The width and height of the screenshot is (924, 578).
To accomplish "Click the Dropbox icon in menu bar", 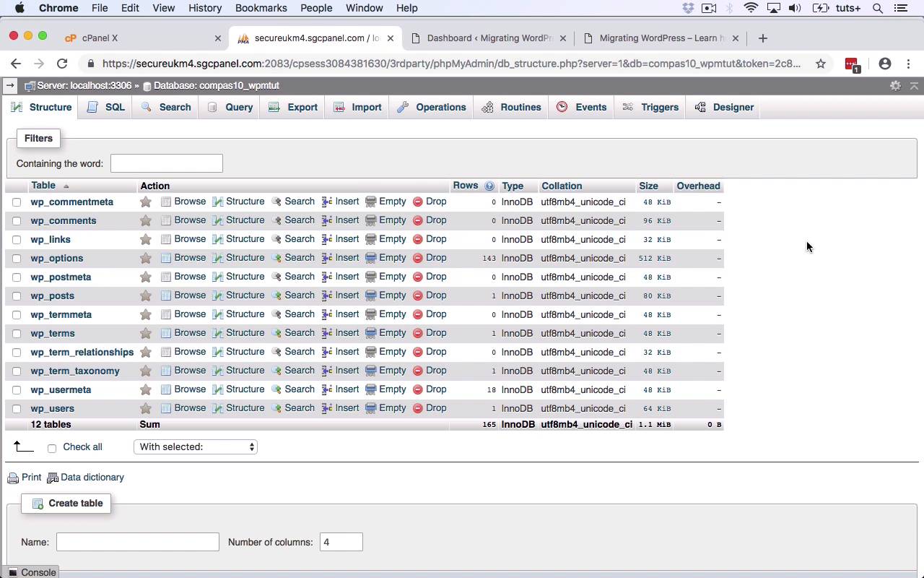I will click(x=688, y=8).
